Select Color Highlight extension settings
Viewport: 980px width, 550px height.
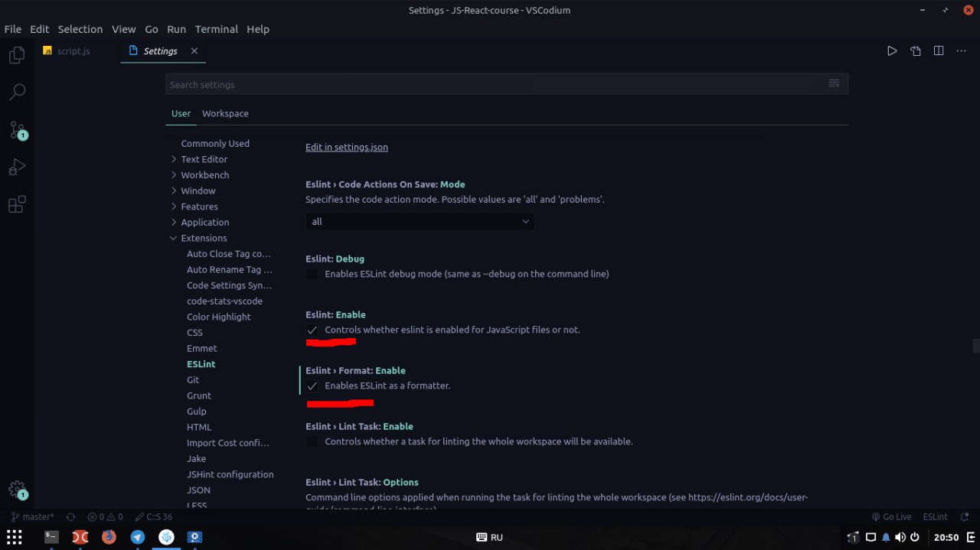[x=219, y=317]
